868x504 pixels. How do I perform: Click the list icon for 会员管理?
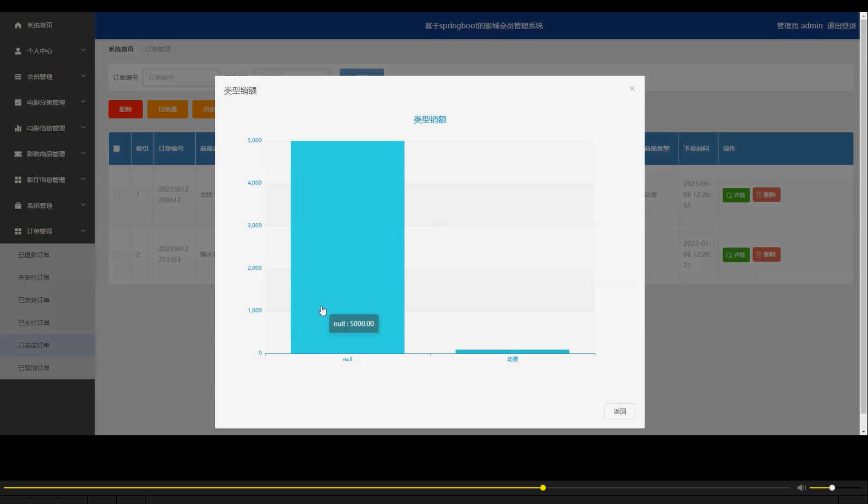coord(18,77)
